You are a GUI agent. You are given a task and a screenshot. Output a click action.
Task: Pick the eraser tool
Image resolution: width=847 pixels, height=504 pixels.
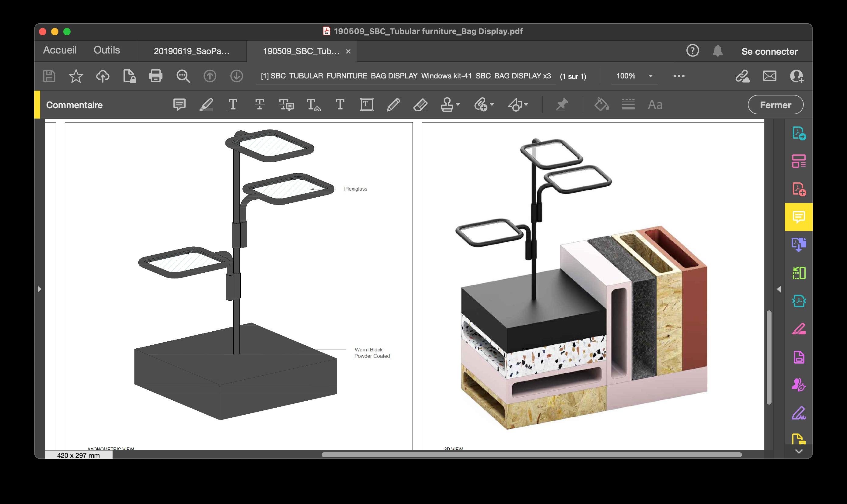(420, 104)
